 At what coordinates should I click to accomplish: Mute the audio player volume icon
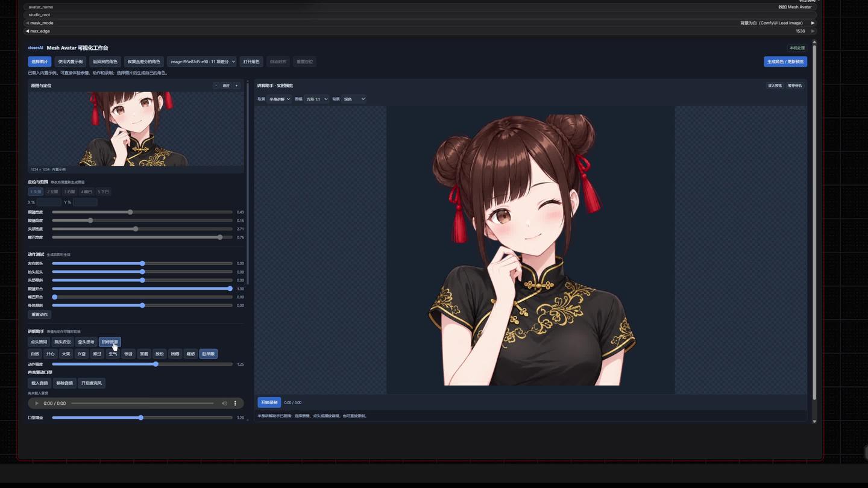pyautogui.click(x=224, y=403)
